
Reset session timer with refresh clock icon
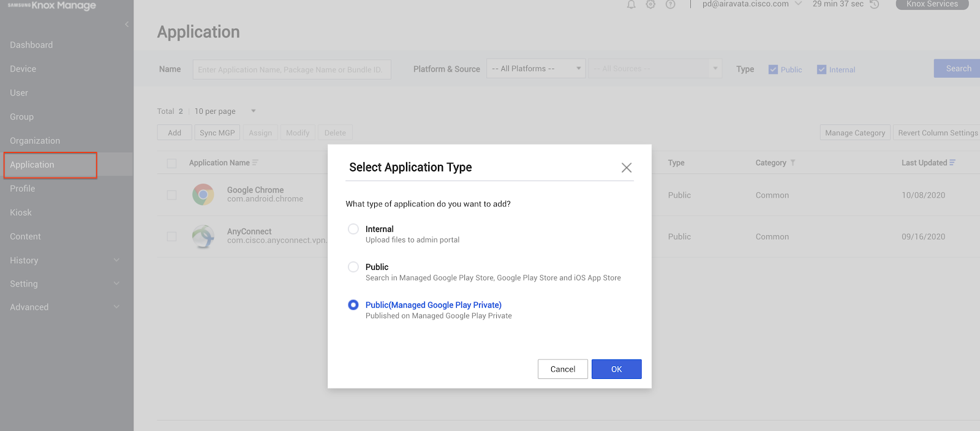click(875, 4)
